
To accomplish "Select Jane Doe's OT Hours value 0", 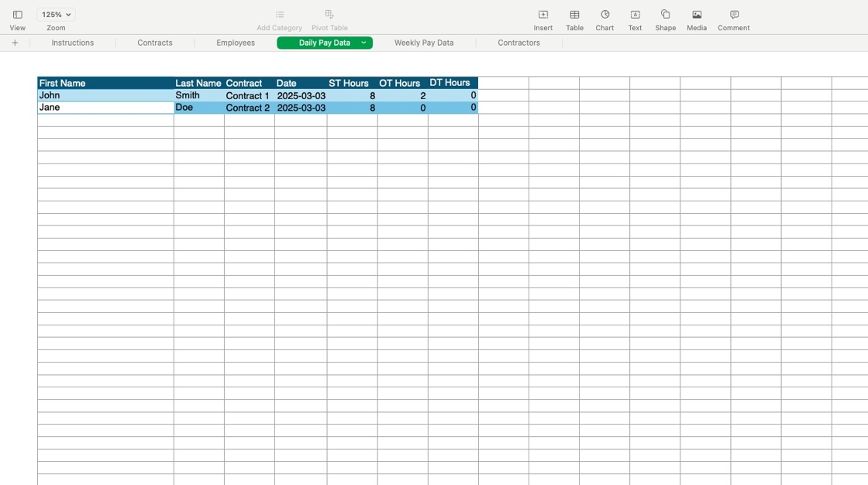I will tap(402, 108).
